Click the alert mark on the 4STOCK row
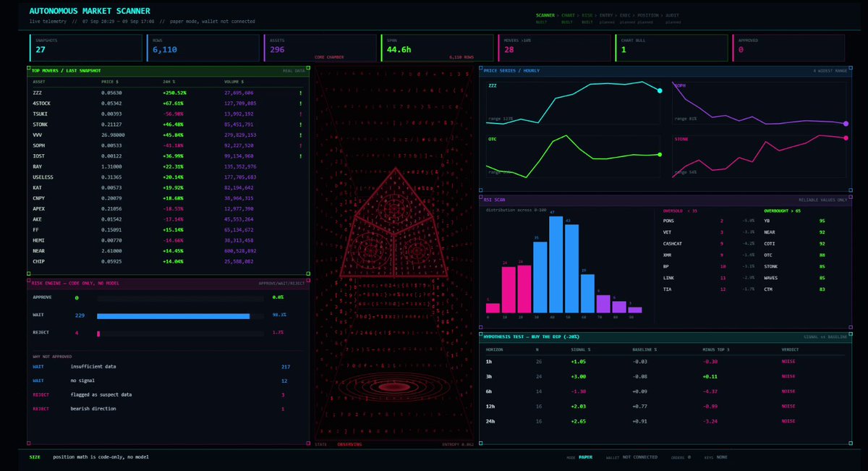The height and width of the screenshot is (471, 868). pos(301,103)
